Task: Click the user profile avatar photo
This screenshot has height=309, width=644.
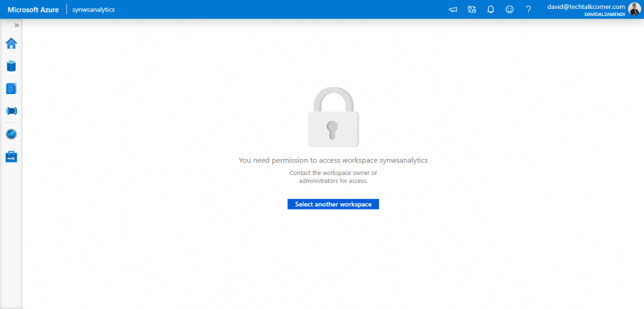Action: [x=634, y=10]
